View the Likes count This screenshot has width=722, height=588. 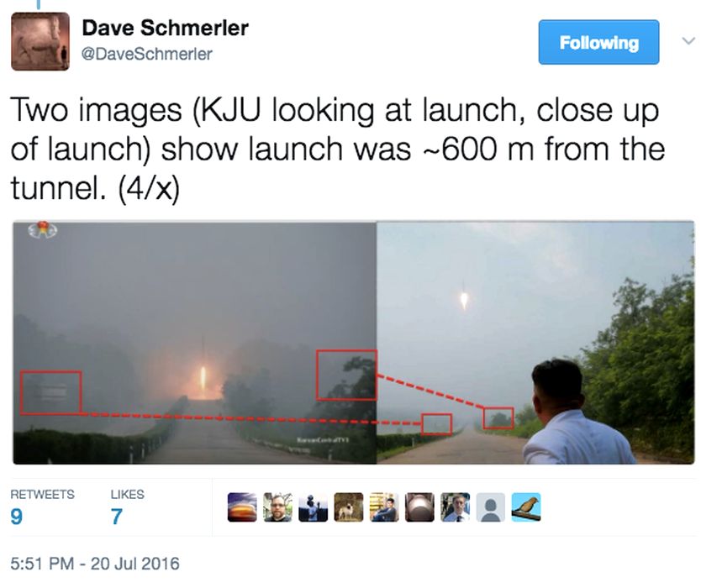tap(127, 508)
